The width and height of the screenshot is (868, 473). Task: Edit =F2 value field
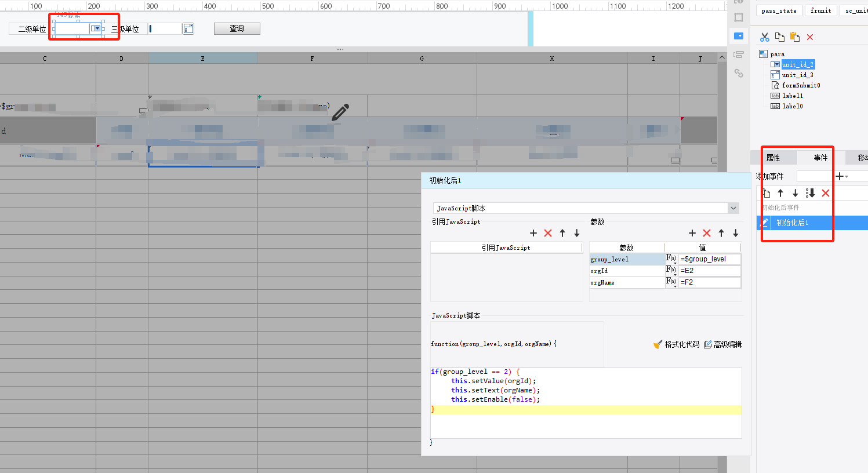coord(710,282)
